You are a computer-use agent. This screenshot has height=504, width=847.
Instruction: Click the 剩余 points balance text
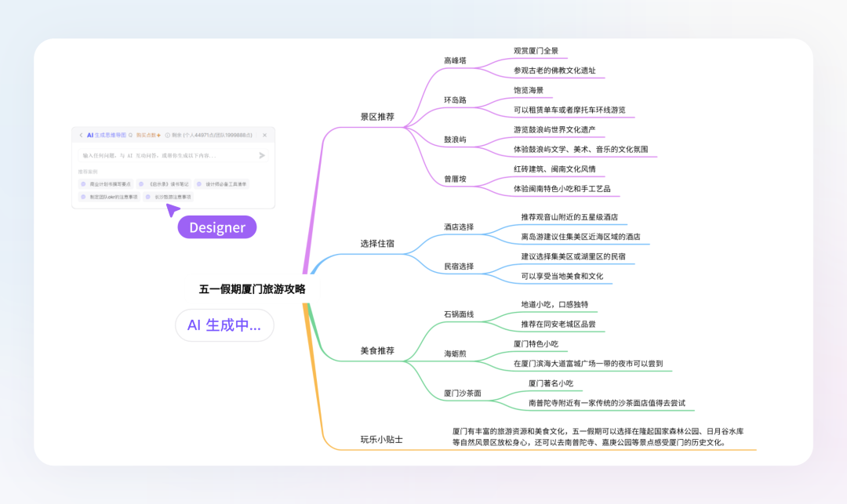coord(212,135)
